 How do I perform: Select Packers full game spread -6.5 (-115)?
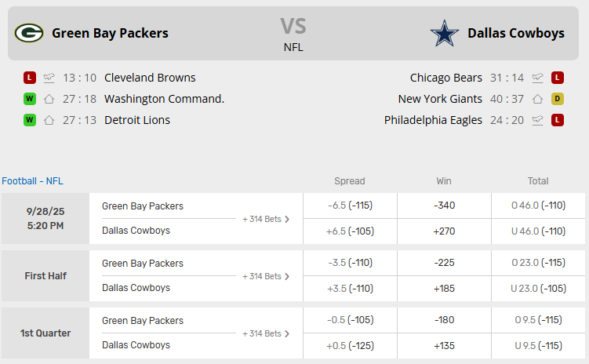350,206
